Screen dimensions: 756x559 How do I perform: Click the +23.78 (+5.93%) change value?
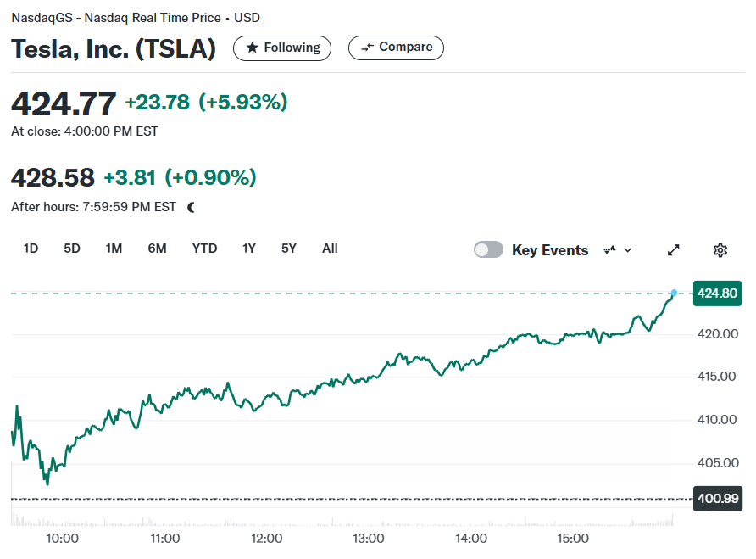pos(206,103)
